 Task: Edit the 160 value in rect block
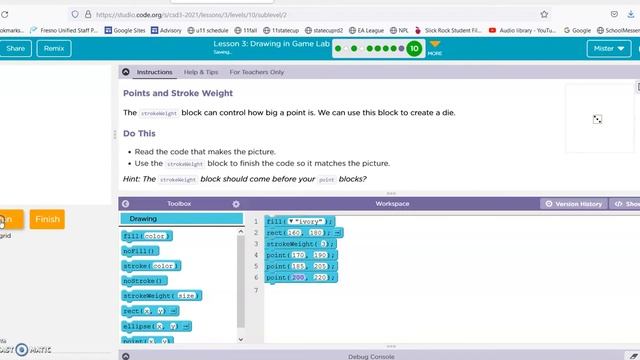click(294, 233)
